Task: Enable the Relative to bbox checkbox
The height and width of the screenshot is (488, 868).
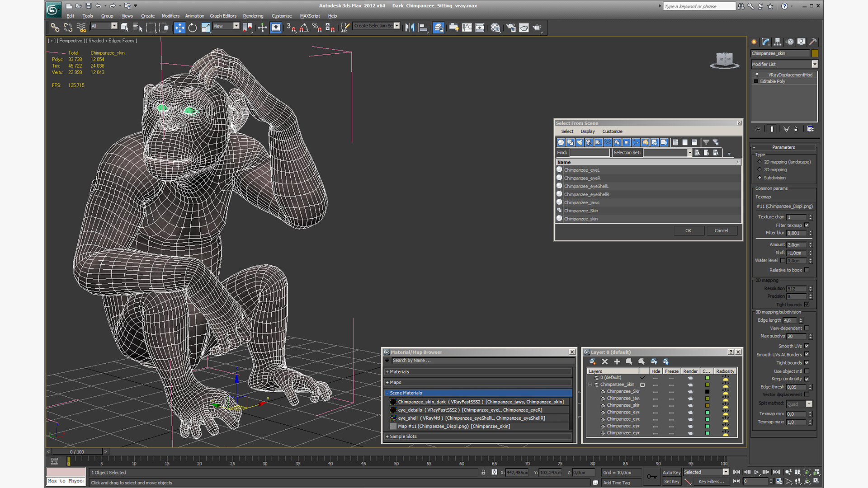Action: tap(807, 270)
